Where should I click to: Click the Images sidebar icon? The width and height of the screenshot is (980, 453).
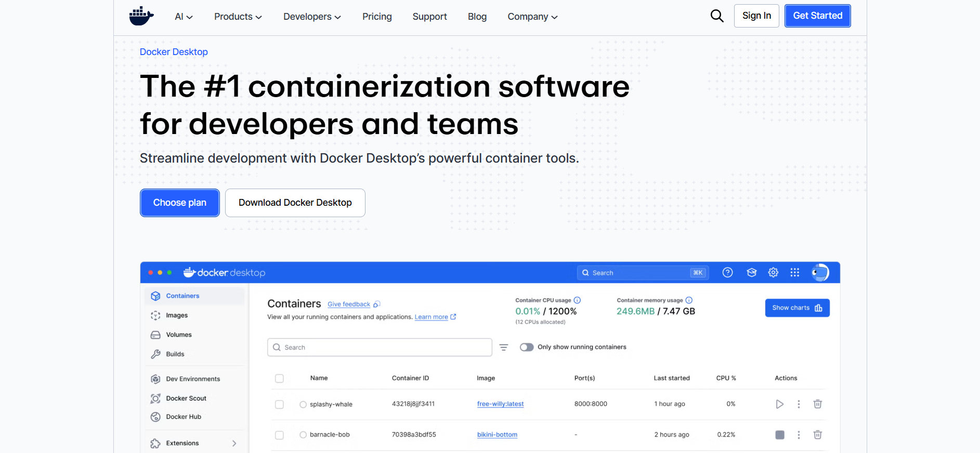click(x=155, y=315)
